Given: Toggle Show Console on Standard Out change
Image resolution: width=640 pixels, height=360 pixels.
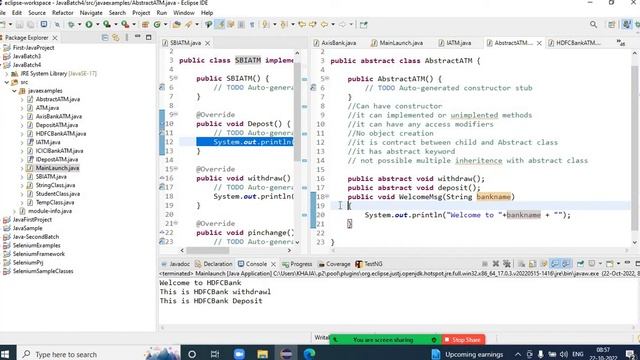Looking at the screenshot, I should 555,264.
